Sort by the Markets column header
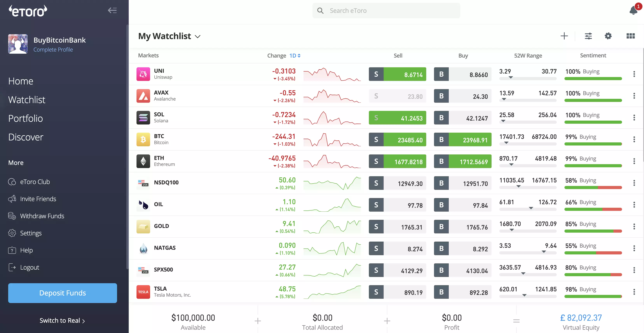 [148, 55]
